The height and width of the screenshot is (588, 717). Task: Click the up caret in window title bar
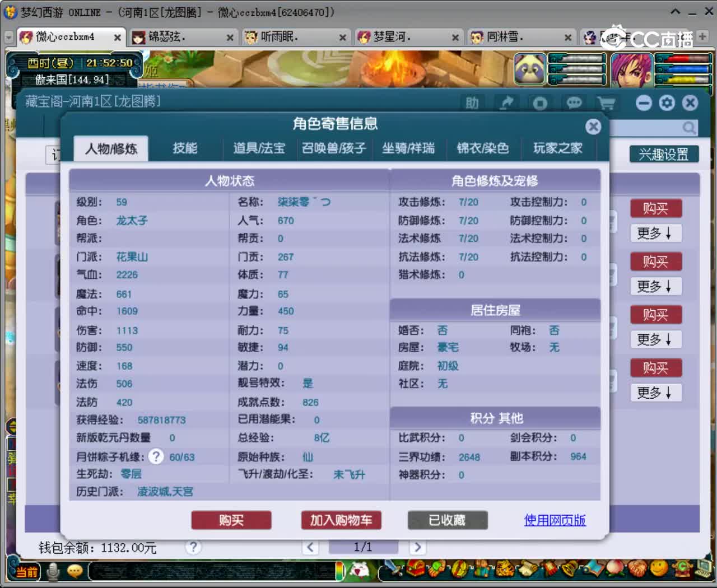[676, 12]
